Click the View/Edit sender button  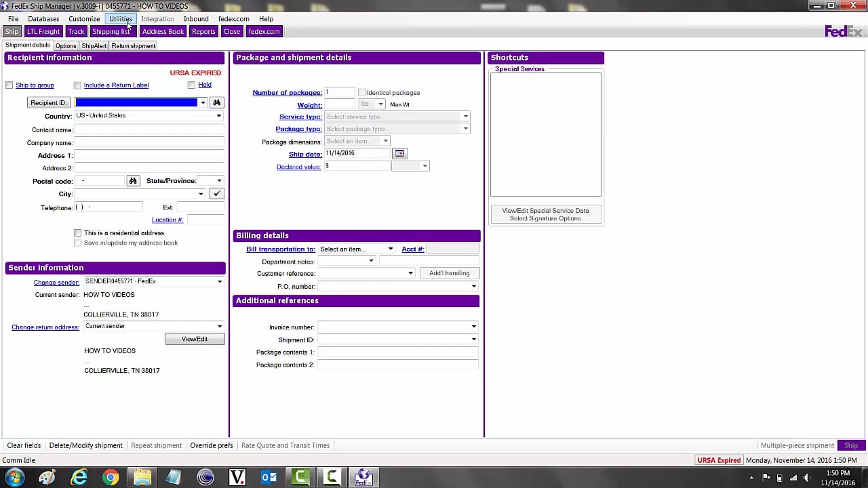coord(195,339)
